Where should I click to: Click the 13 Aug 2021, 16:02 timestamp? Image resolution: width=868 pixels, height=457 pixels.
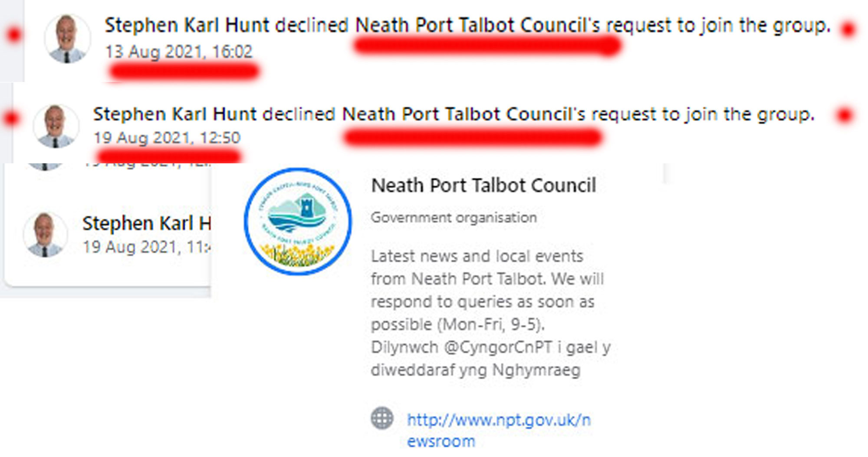(179, 52)
